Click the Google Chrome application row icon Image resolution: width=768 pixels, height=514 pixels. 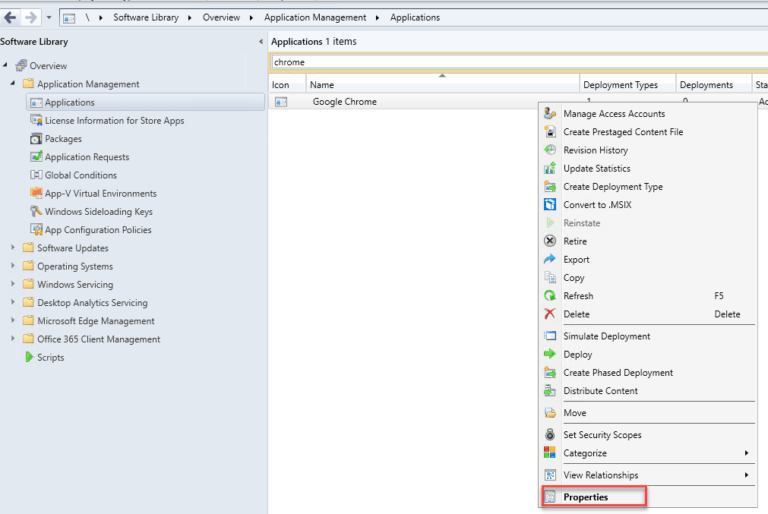(x=281, y=102)
